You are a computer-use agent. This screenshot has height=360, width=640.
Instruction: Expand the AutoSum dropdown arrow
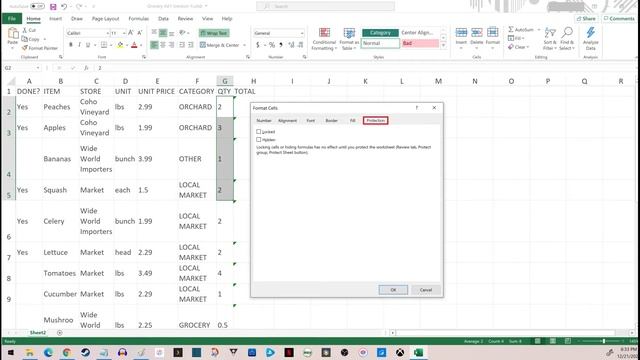click(x=538, y=30)
